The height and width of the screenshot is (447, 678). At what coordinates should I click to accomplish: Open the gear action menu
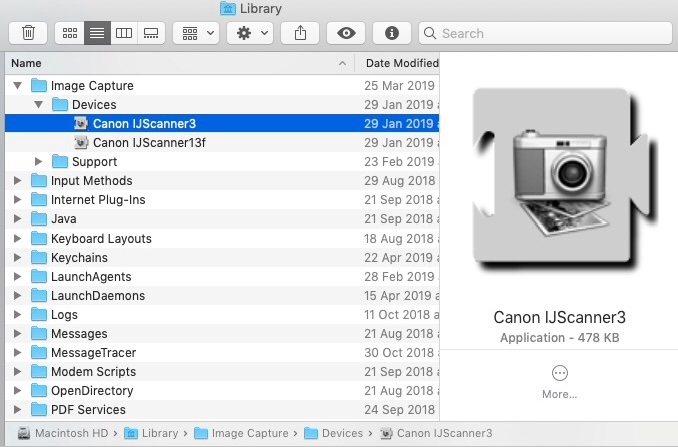(x=250, y=33)
